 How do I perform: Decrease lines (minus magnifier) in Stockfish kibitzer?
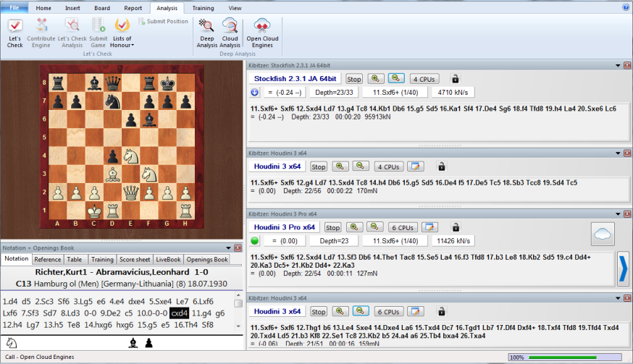(x=396, y=78)
